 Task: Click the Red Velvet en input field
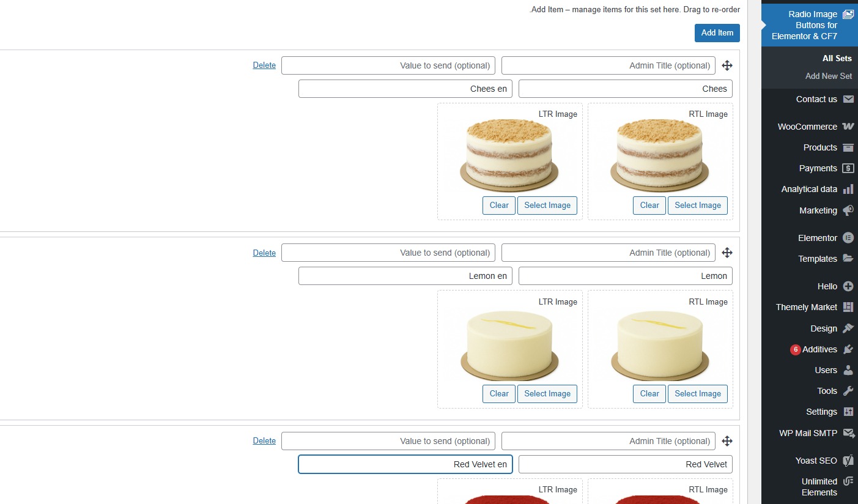pos(405,464)
